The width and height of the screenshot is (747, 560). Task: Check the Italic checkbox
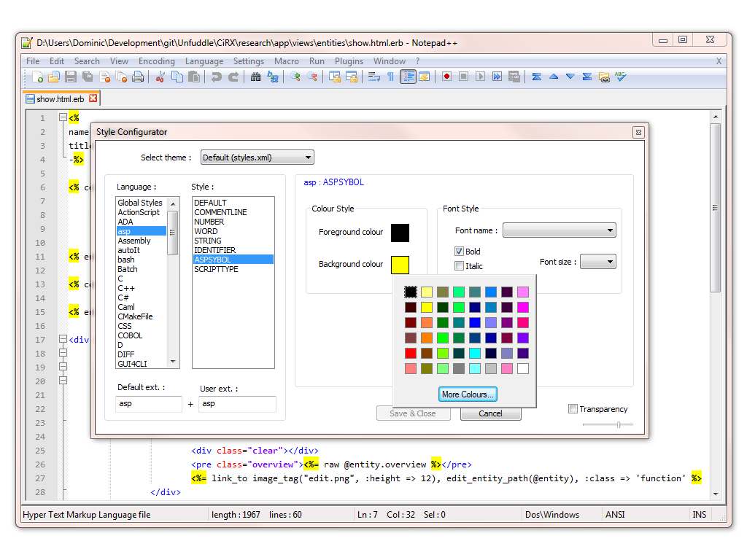point(460,265)
